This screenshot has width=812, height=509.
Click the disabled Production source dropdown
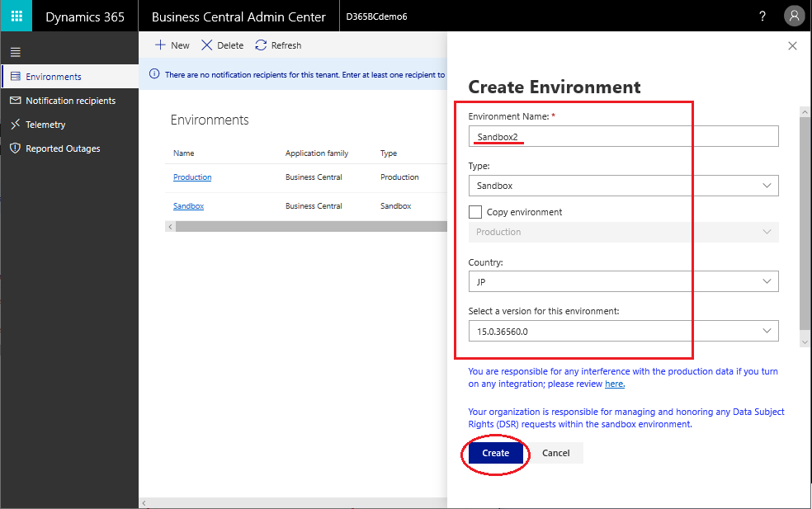tap(624, 232)
